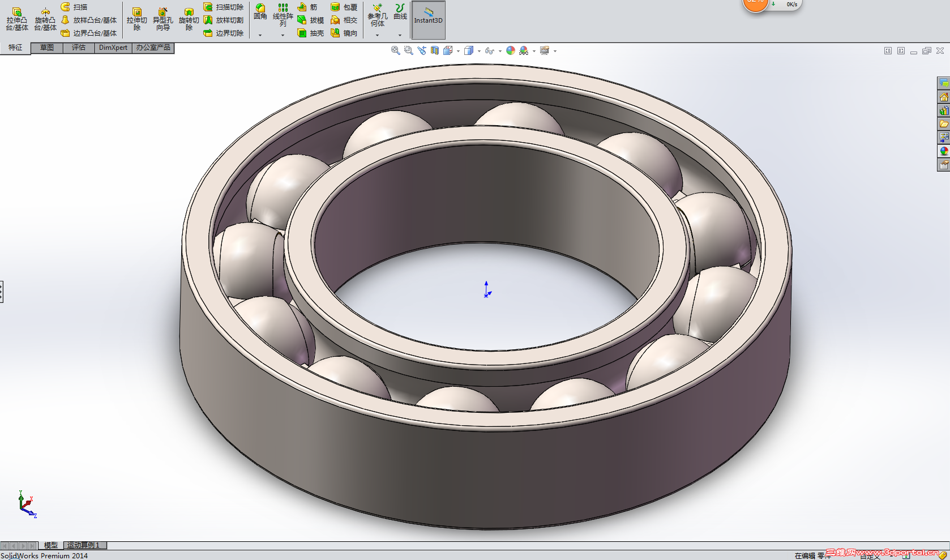The height and width of the screenshot is (560, 950).
Task: Switch to the 评估 evaluate tab
Action: [79, 48]
